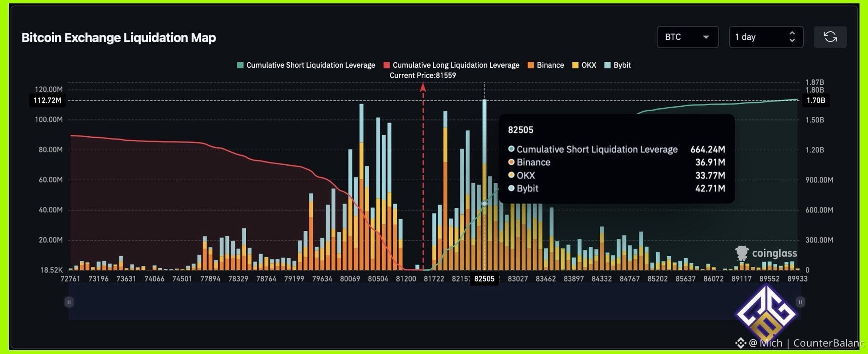The width and height of the screenshot is (868, 354).
Task: Open the 1 day timeframe selector
Action: [x=766, y=37]
